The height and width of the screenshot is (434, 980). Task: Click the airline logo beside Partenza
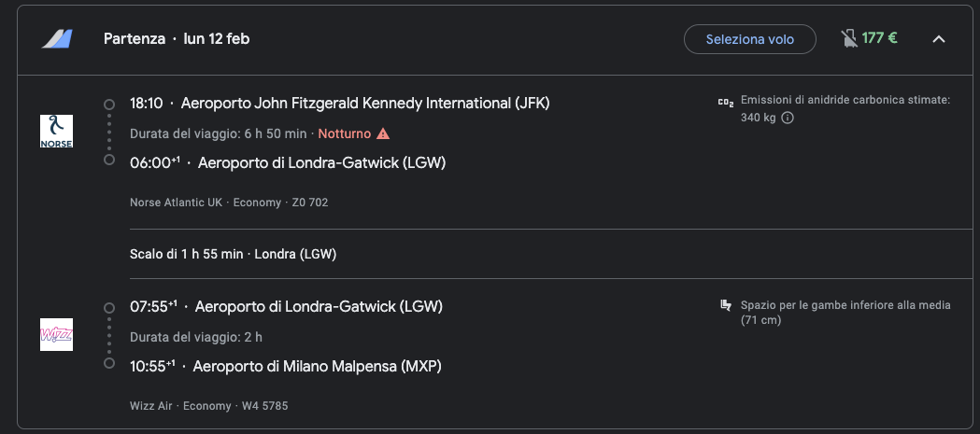57,38
